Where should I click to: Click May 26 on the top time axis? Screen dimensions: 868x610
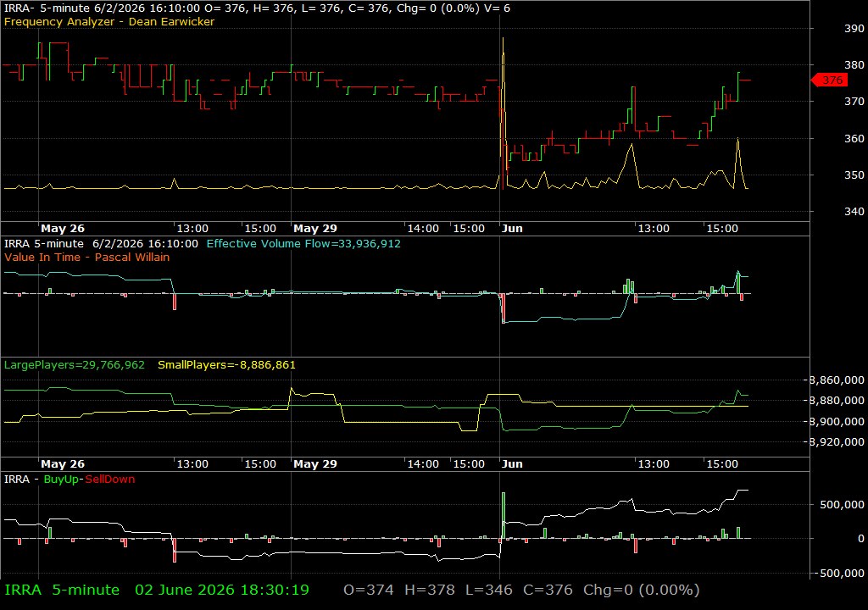pyautogui.click(x=63, y=228)
